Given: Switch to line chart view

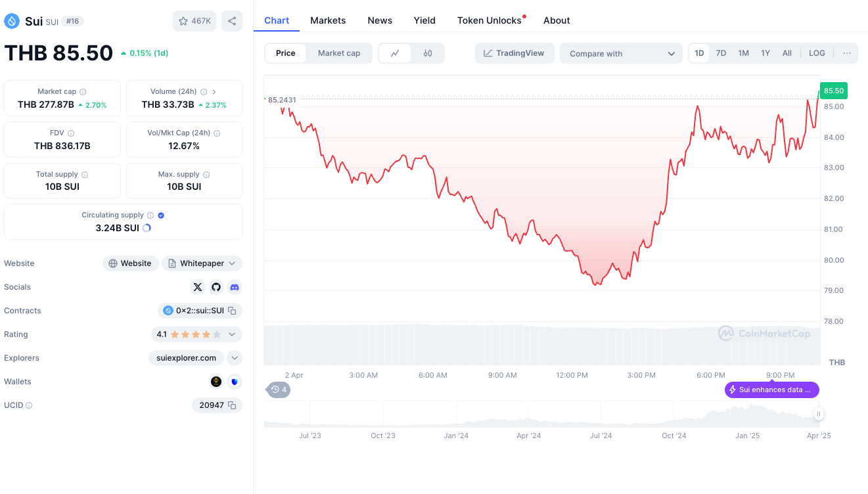Looking at the screenshot, I should pos(395,53).
